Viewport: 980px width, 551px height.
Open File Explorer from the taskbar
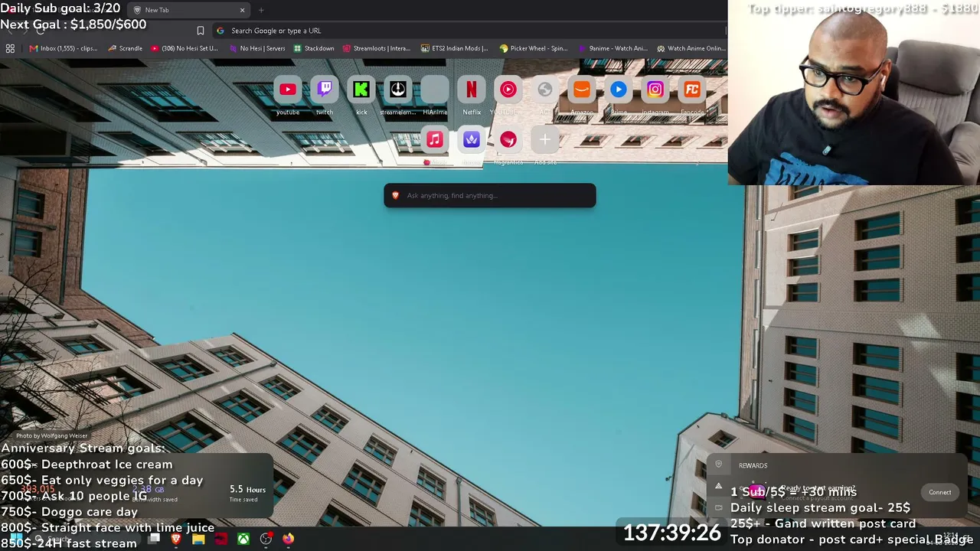point(198,540)
